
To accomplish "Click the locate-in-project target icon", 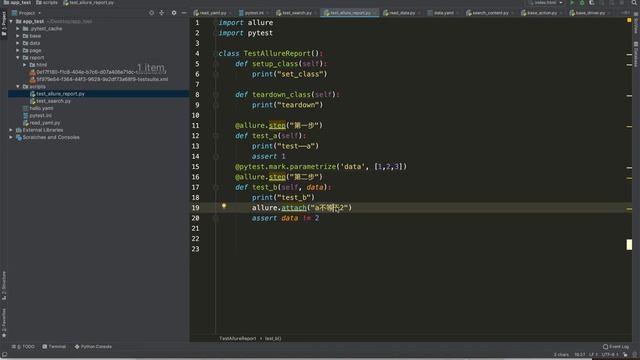I will [151, 13].
